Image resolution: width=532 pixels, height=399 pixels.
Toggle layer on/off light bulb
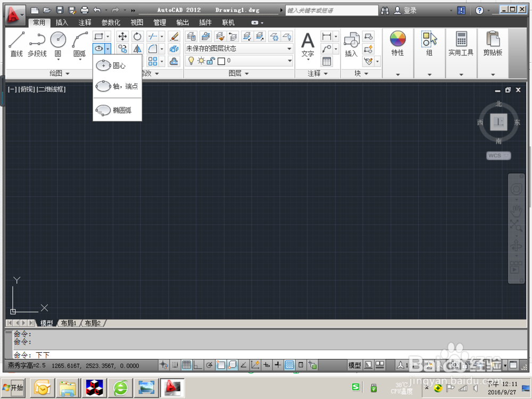(x=191, y=61)
